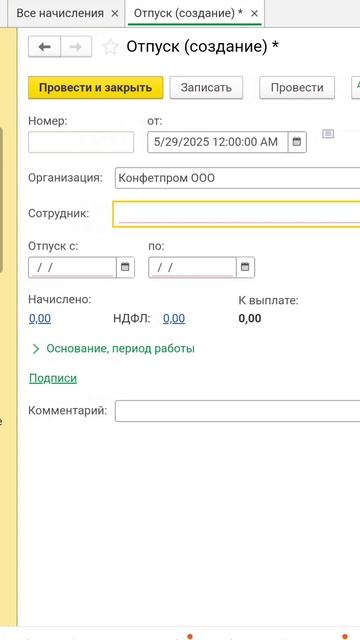Click the К выплате 0,00 value

[x=250, y=318]
